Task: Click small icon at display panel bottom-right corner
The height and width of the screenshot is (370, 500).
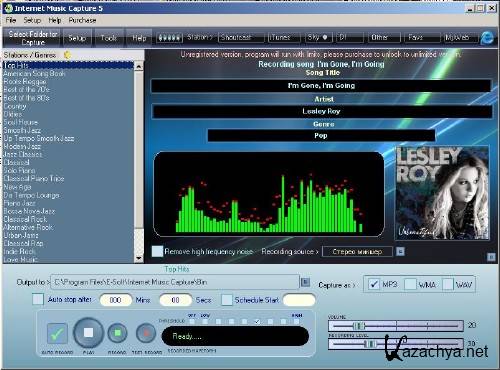Action: point(491,257)
